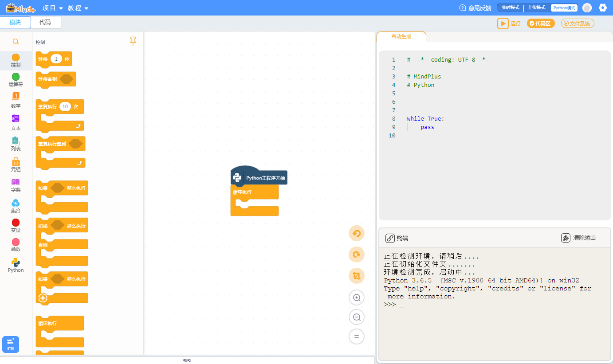The width and height of the screenshot is (613, 364).
Task: Click the '# MindPlus' comment line
Action: point(424,77)
